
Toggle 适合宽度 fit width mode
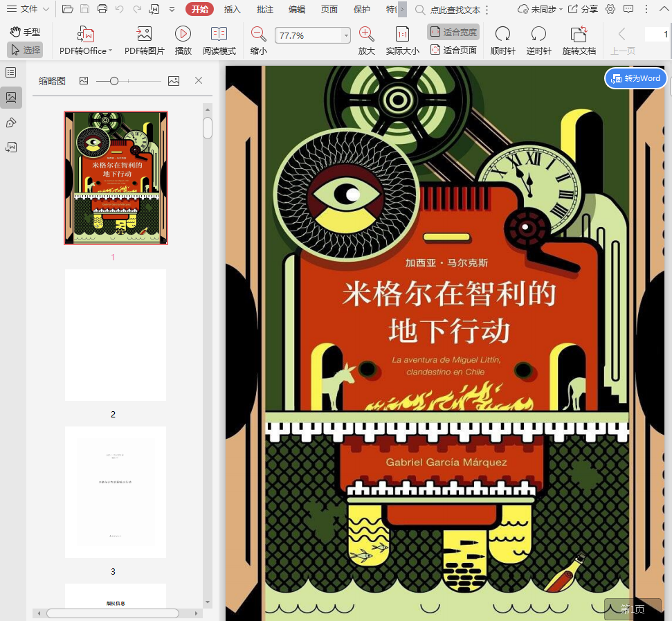click(x=453, y=32)
